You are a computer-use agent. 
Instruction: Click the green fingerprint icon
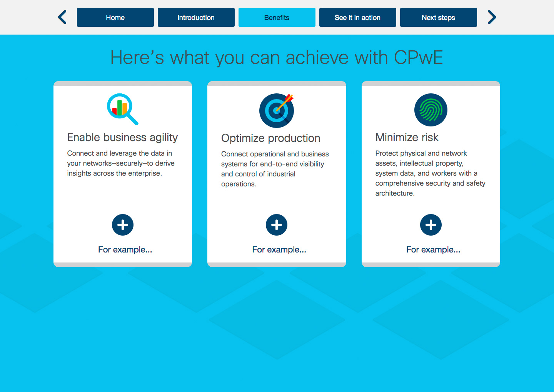point(431,110)
